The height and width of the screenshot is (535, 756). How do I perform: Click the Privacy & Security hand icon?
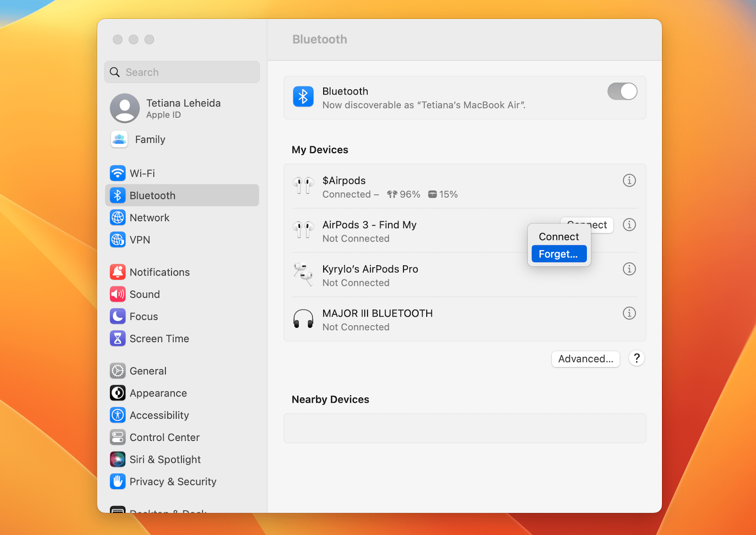[117, 481]
